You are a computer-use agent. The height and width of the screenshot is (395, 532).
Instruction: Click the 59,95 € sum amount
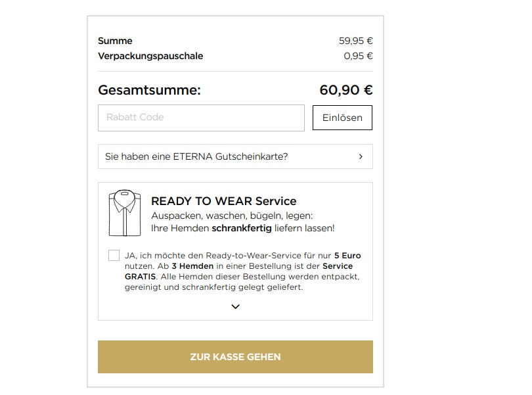tap(355, 41)
